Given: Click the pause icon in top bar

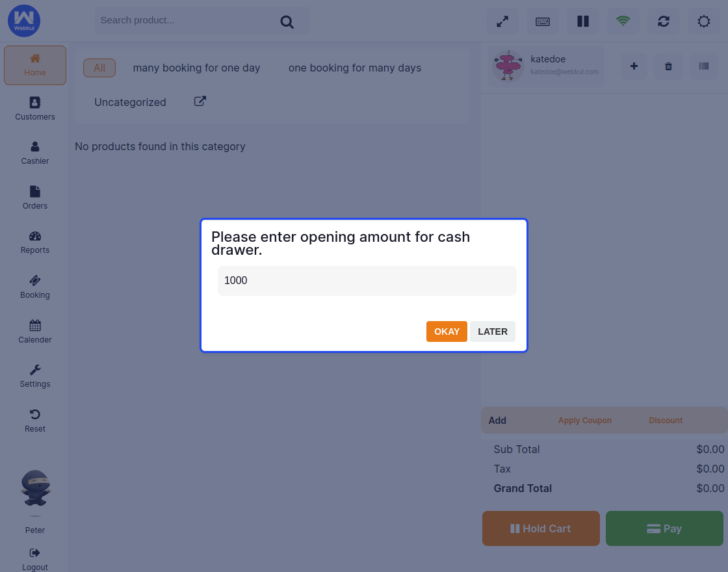Looking at the screenshot, I should [583, 21].
